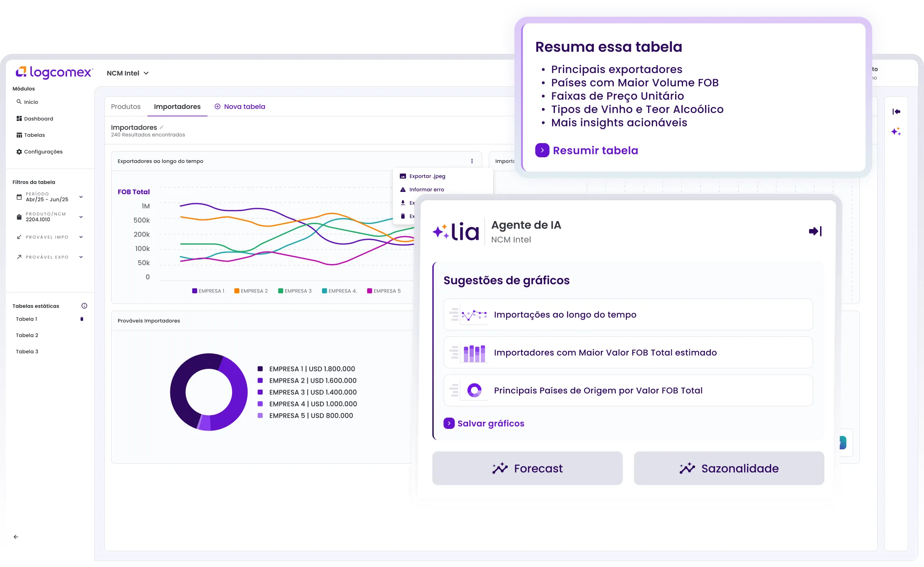Click back arrow at sidebar bottom
The width and height of the screenshot is (924, 567).
pos(16,537)
